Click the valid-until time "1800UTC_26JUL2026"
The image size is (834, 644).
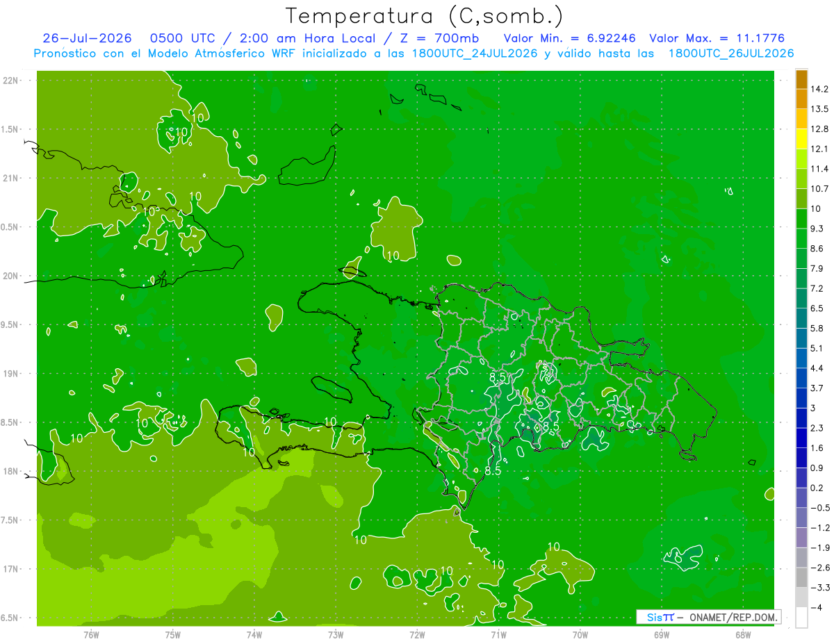(731, 53)
